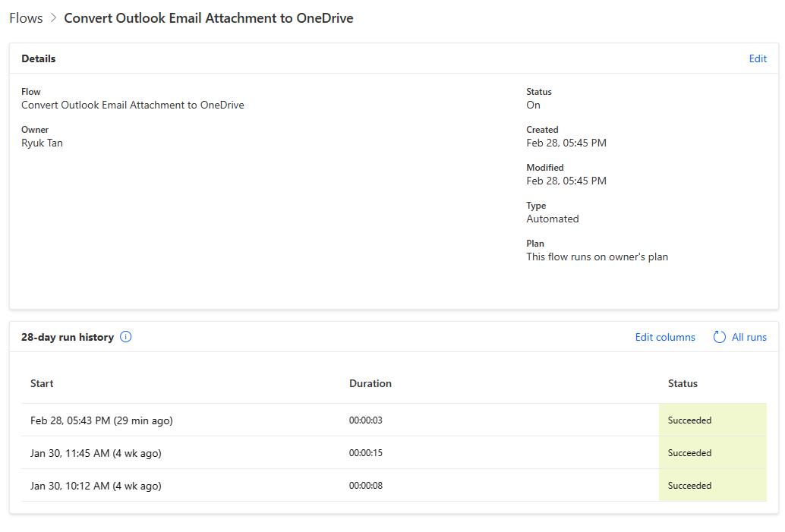
Task: View All runs link
Action: (x=749, y=337)
